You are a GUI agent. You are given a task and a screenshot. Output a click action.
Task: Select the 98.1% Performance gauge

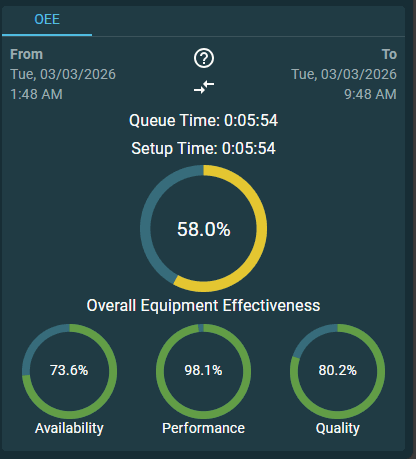click(x=203, y=371)
